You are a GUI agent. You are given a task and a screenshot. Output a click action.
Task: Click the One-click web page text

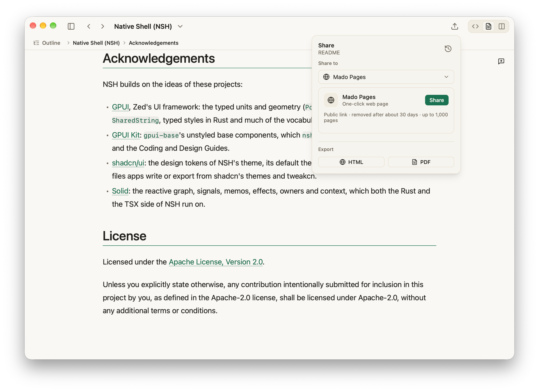click(x=365, y=104)
